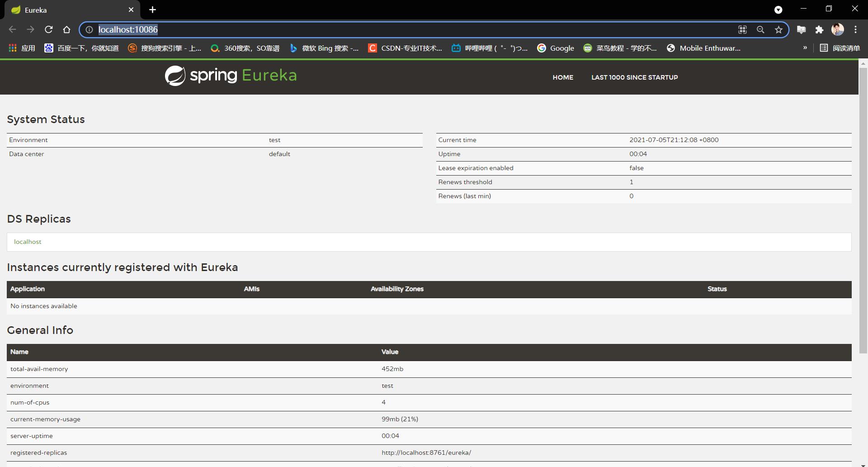The width and height of the screenshot is (868, 467).
Task: Click the page scrollbar thumb
Action: tap(863, 210)
